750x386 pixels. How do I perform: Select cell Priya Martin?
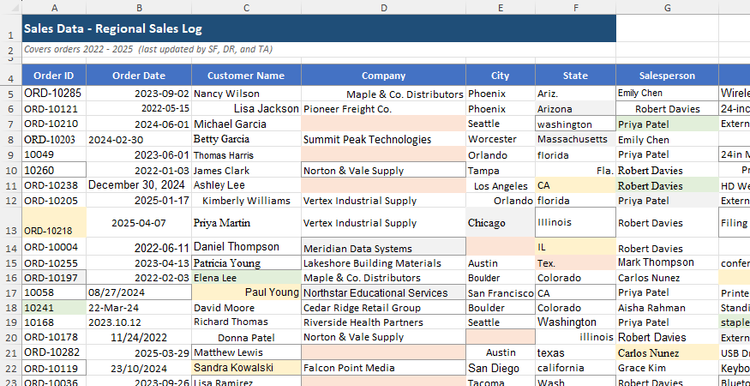click(x=246, y=223)
